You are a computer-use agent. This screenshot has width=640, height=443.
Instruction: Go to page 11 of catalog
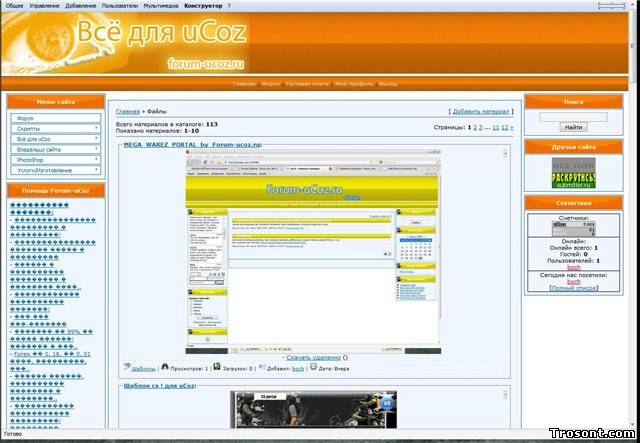(496, 127)
